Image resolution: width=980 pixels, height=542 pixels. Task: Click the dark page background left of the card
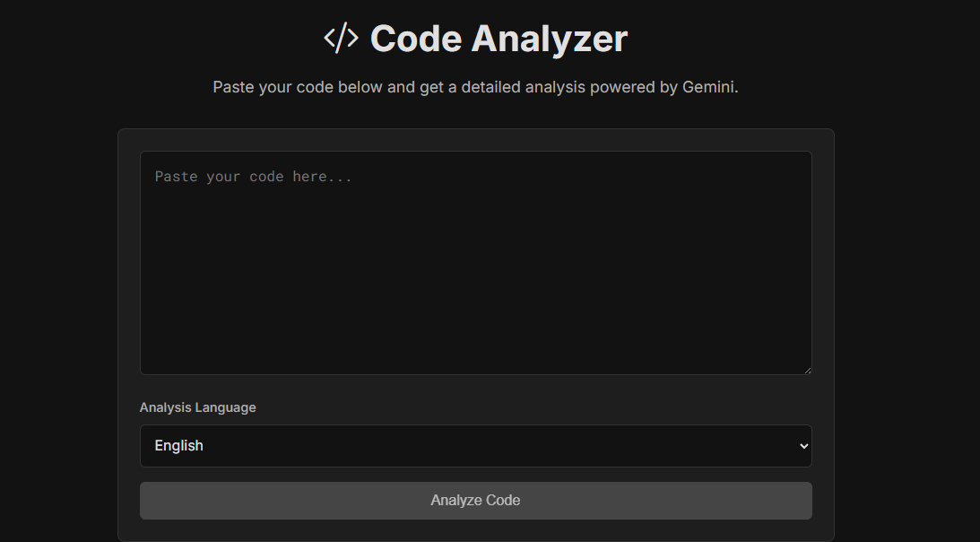click(59, 313)
